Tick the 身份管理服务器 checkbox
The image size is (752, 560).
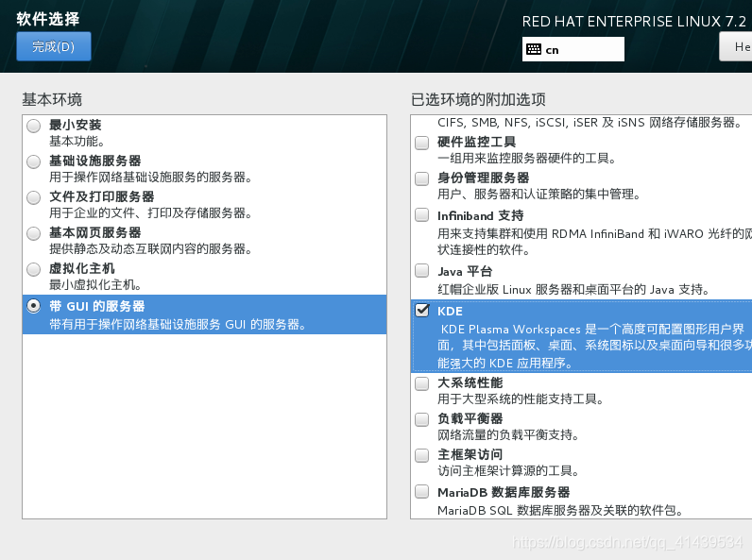[422, 178]
